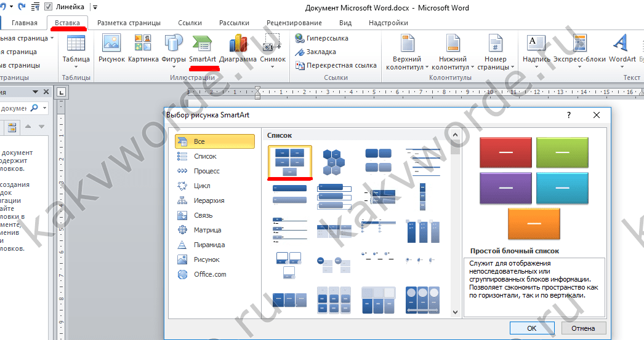Switch to the Разметка страницы tab

tap(129, 23)
